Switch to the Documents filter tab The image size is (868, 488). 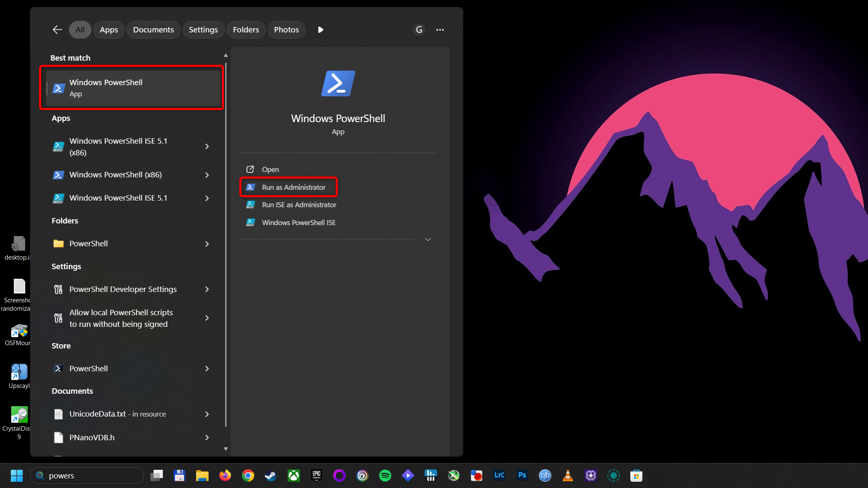click(x=153, y=29)
